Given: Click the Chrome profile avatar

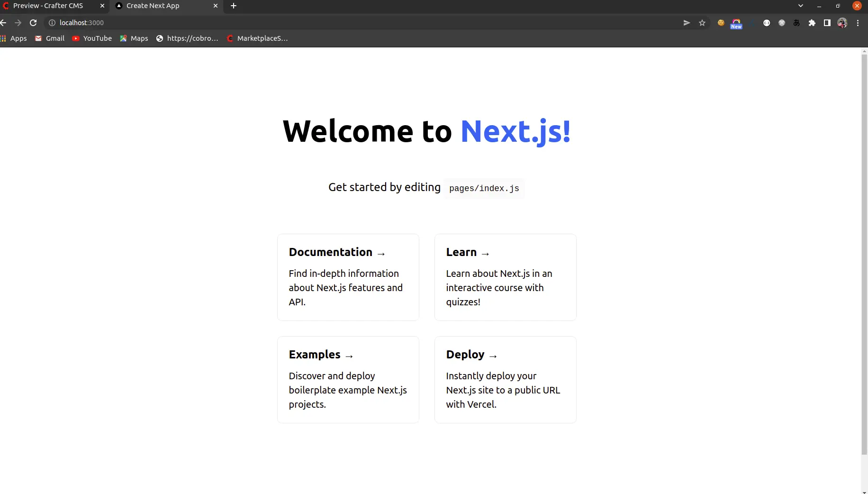Looking at the screenshot, I should click(842, 23).
